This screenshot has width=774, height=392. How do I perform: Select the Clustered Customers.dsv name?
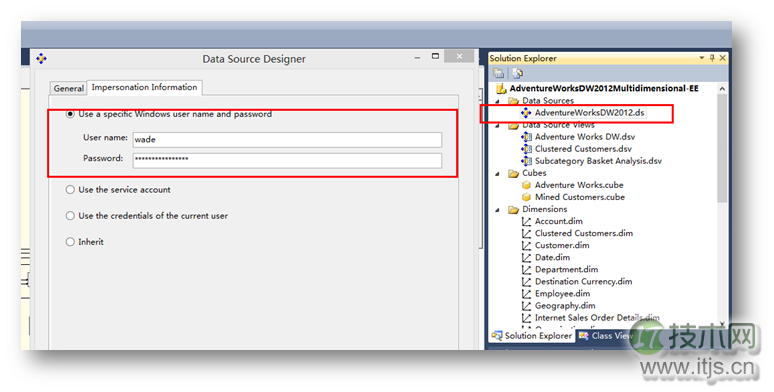coord(583,149)
